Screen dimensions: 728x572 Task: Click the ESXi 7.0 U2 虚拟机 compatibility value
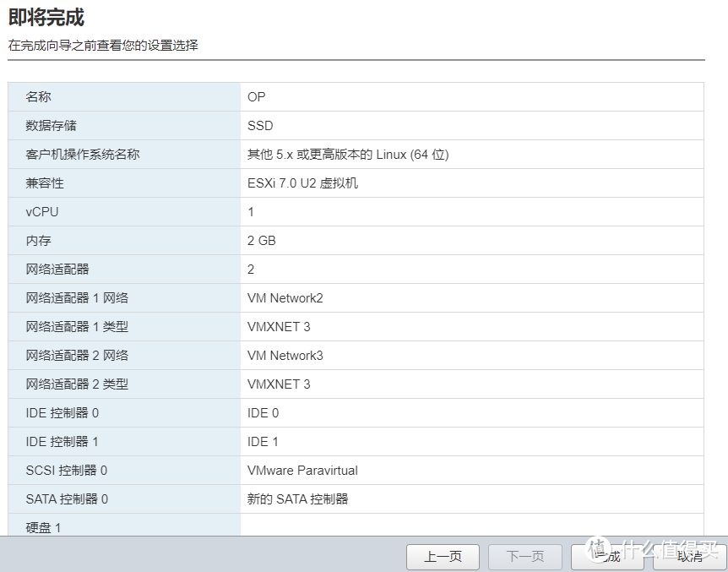(302, 183)
